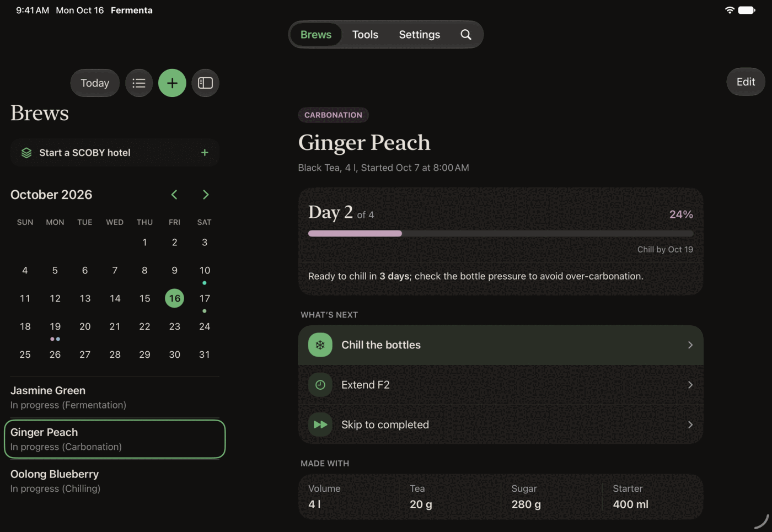Toggle the sidebar panel icon

tap(205, 83)
